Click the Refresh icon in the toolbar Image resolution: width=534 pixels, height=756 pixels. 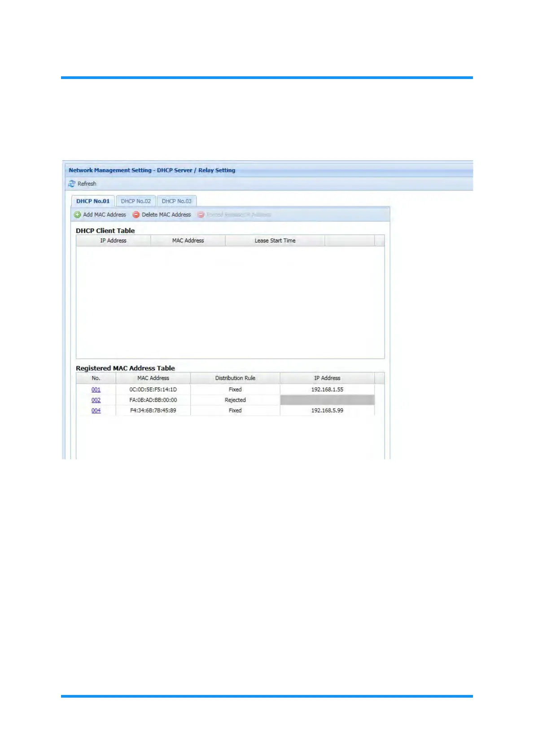tap(72, 184)
